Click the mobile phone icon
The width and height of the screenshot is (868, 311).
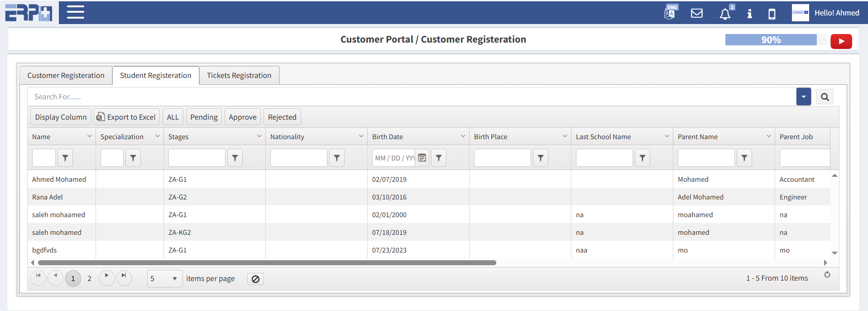[x=772, y=14]
